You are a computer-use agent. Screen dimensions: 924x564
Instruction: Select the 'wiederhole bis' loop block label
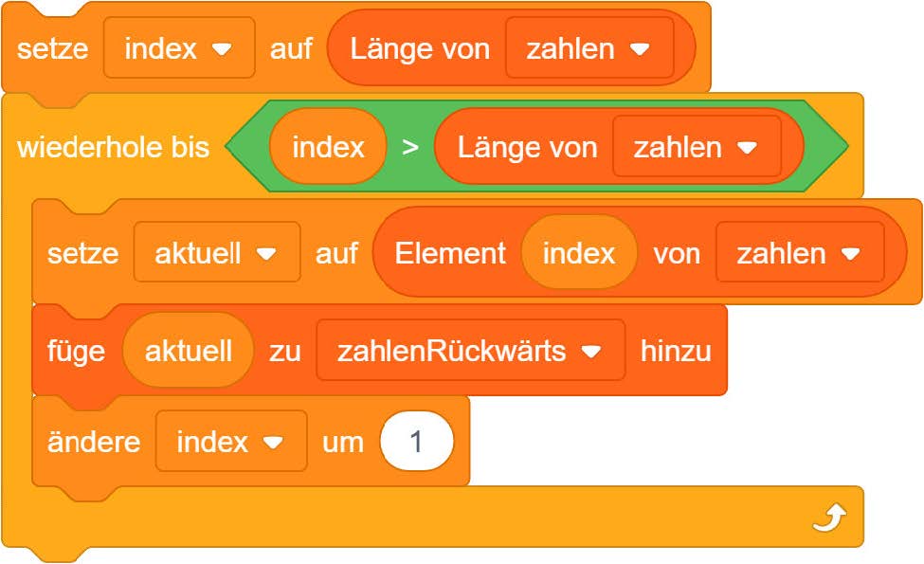(x=113, y=148)
